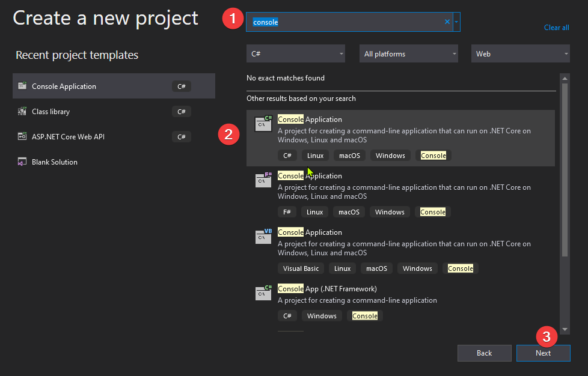The width and height of the screenshot is (588, 376).
Task: Click the ASP.NET Core Web API icon
Action: click(22, 136)
